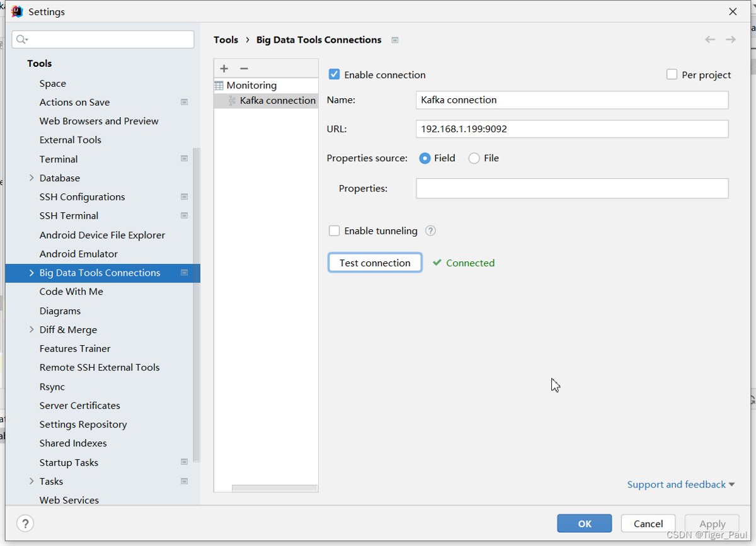The height and width of the screenshot is (546, 756).
Task: Click project icon on selected Big Data Tools row
Action: point(184,273)
